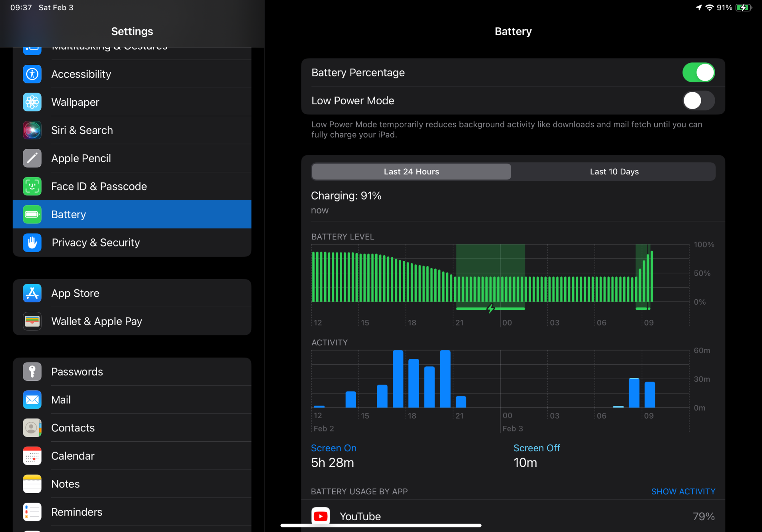Open Face ID & Passcode icon
Viewport: 762px width, 532px height.
click(32, 186)
